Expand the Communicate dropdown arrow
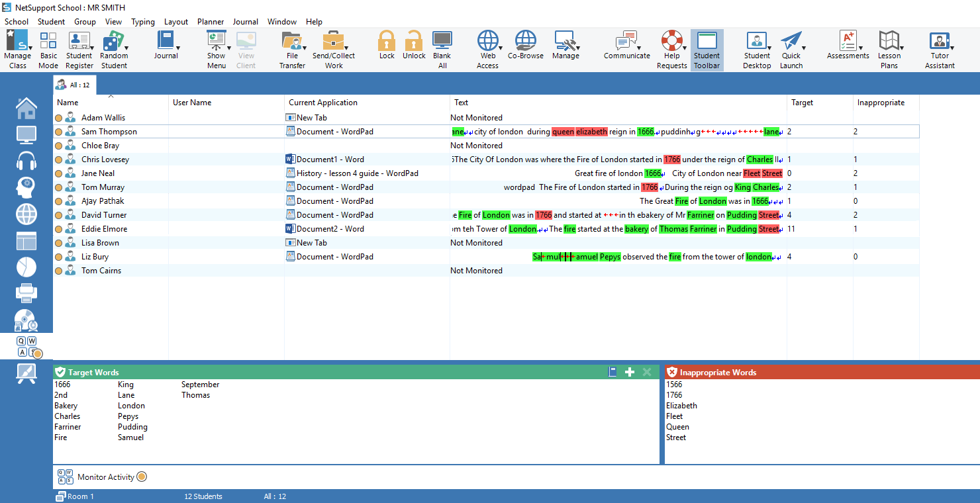 point(639,48)
